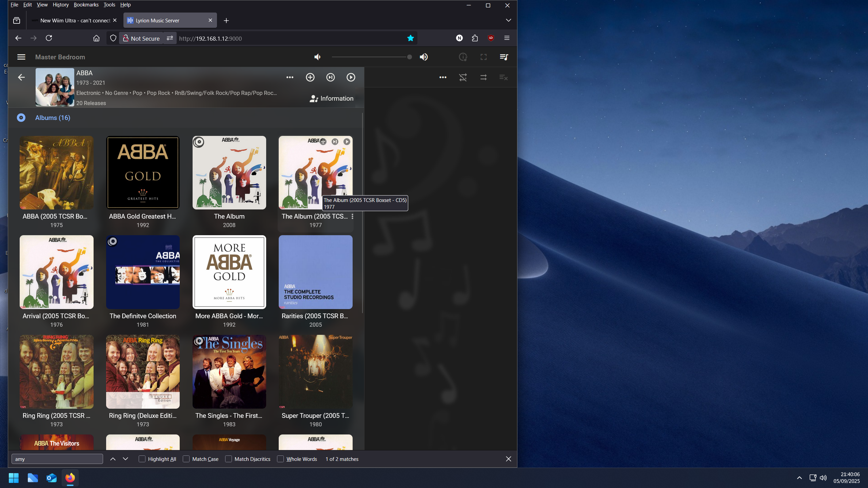Image resolution: width=868 pixels, height=488 pixels.
Task: Click the Master Bedroom player name
Action: 60,57
